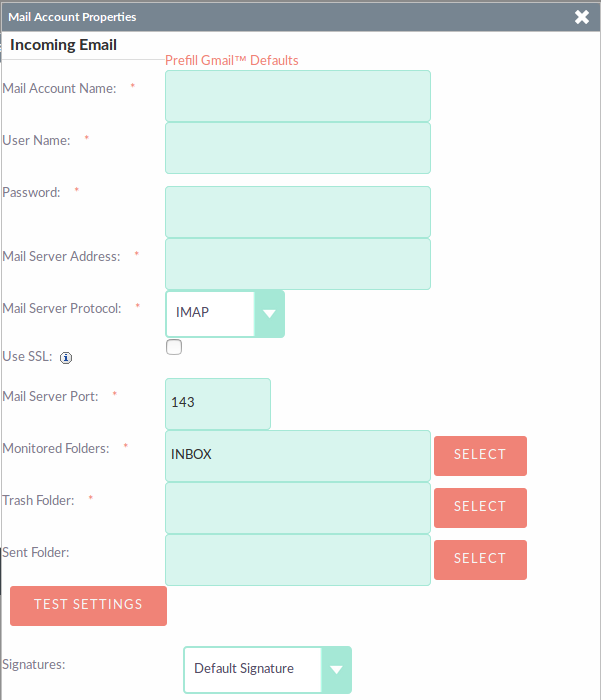601x700 pixels.
Task: Expand the Signatures dropdown arrow
Action: click(x=336, y=670)
